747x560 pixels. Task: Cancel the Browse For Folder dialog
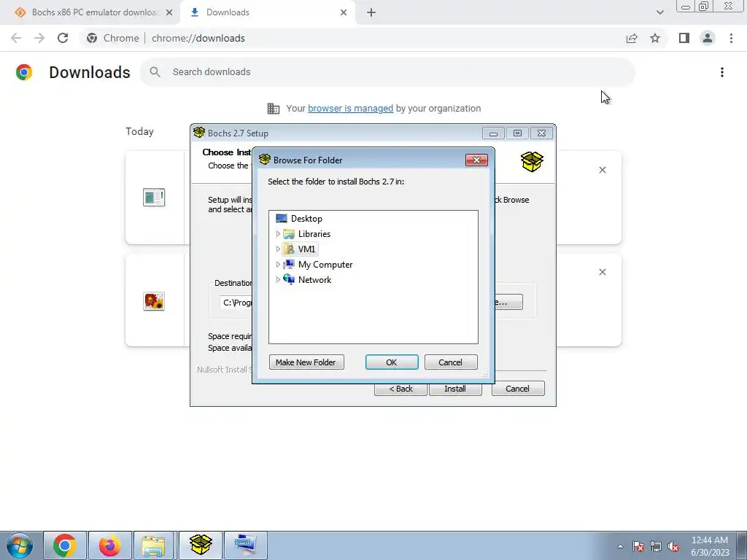[451, 362]
